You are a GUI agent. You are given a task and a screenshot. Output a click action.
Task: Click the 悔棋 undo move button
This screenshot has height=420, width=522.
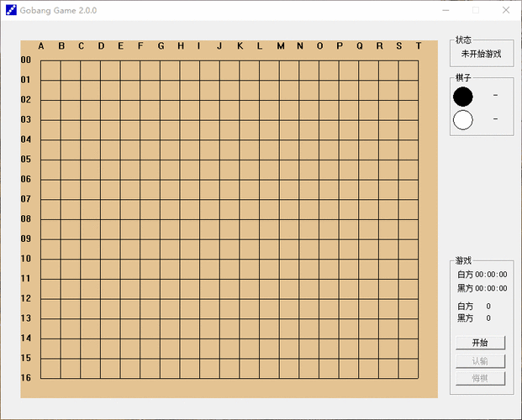point(480,378)
